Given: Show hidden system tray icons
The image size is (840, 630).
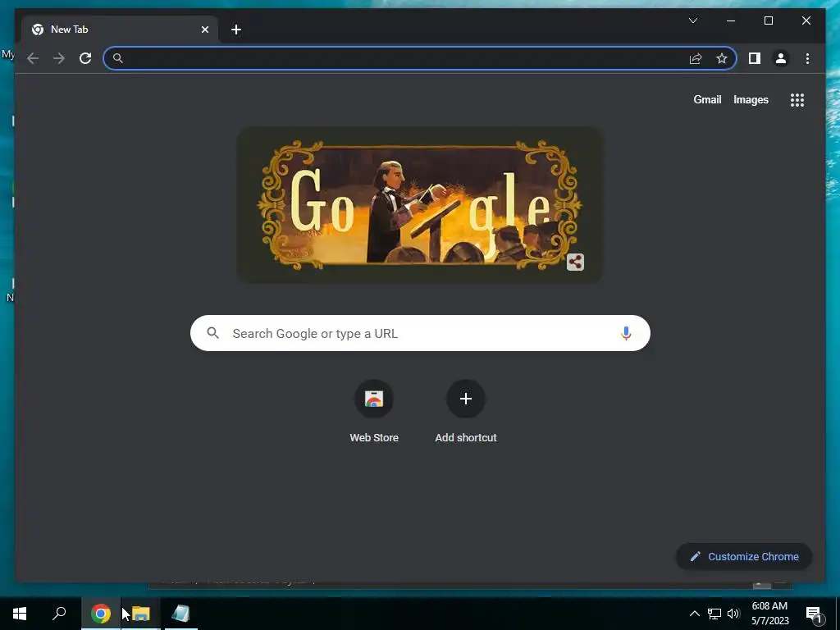Looking at the screenshot, I should tap(694, 614).
